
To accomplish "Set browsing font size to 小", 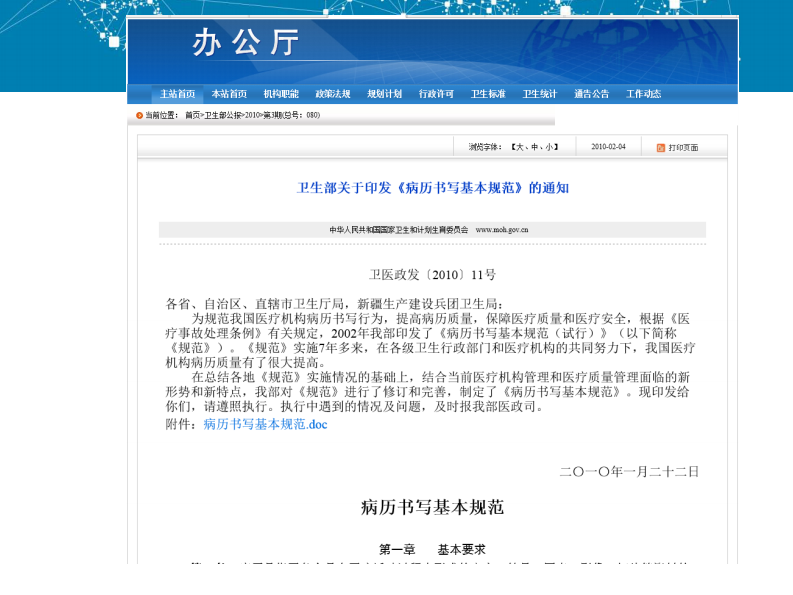I will [549, 147].
